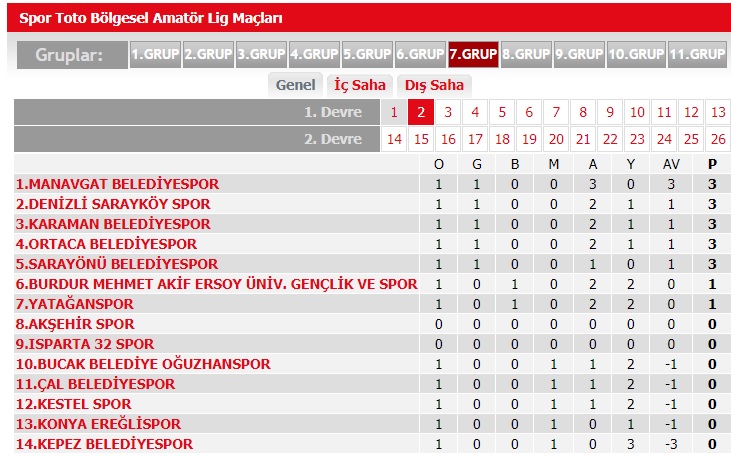Image resolution: width=731 pixels, height=456 pixels.
Task: Open MANAVGAT BELEDİYESPOR team link
Action: point(117,184)
